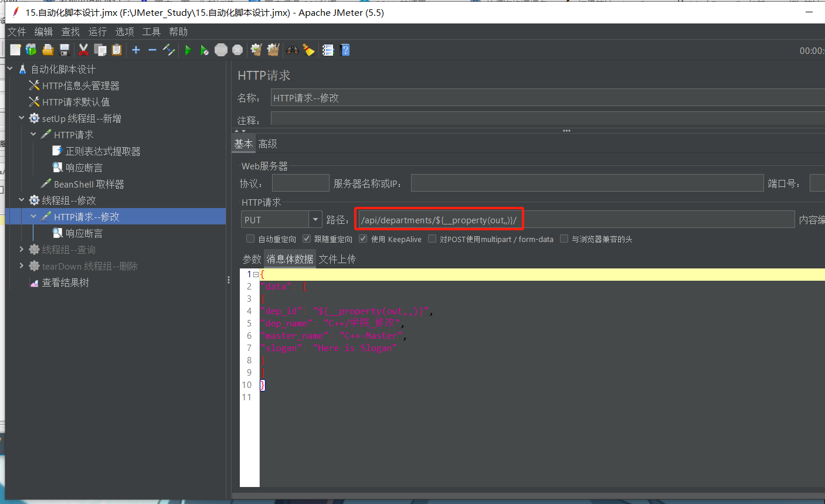Save the test plan with the floppy disk icon
Screen dimensions: 825x504
click(x=64, y=50)
